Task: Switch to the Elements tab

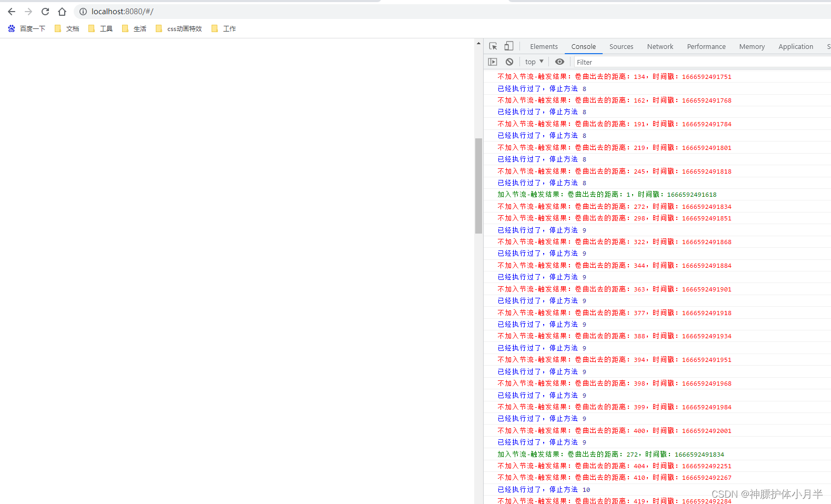Action: click(544, 47)
